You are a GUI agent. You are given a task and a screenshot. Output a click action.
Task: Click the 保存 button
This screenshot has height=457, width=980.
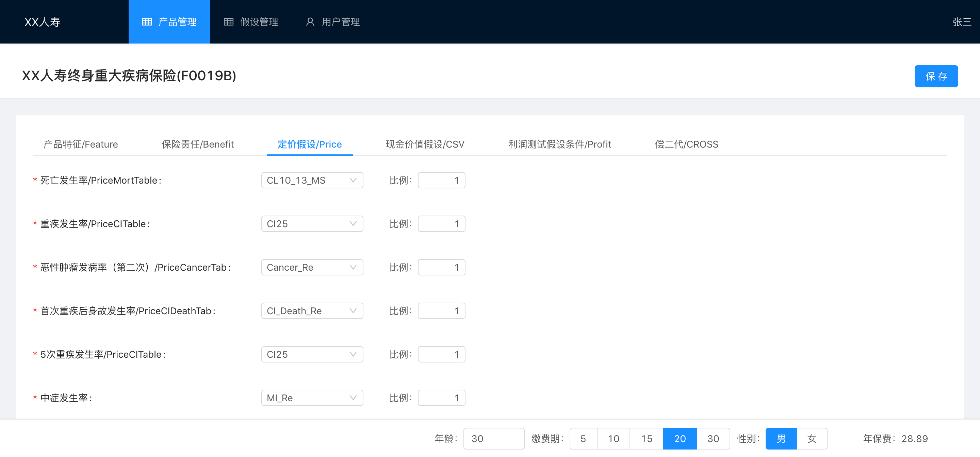click(x=936, y=76)
